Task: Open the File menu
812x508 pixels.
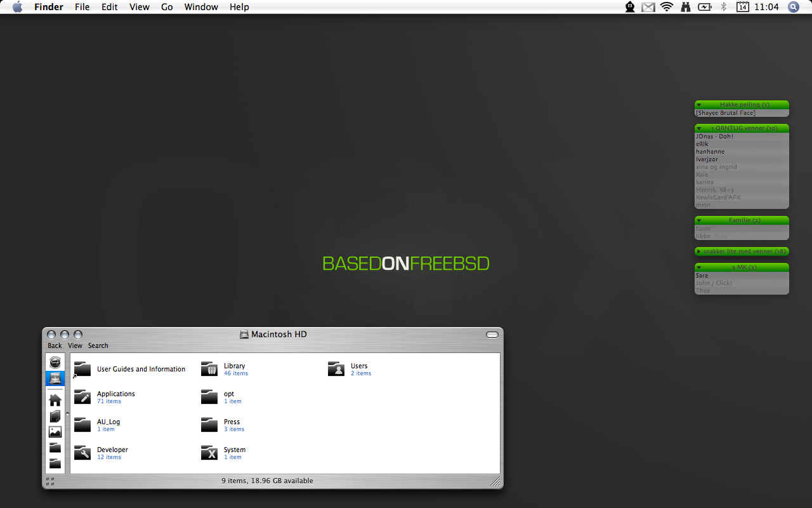Action: point(82,7)
